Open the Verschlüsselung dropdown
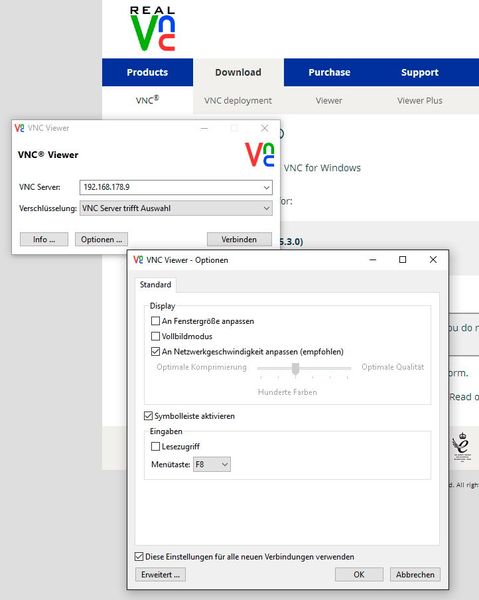This screenshot has width=479, height=600. point(176,208)
